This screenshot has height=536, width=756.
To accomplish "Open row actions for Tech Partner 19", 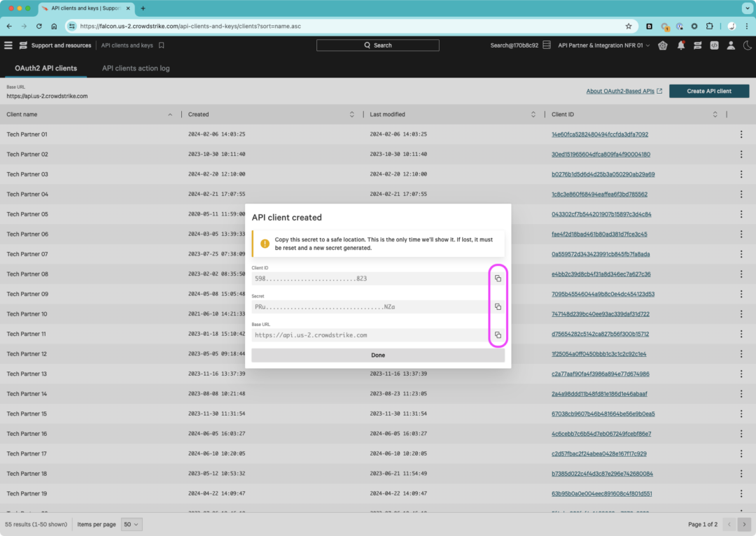I will pos(741,493).
